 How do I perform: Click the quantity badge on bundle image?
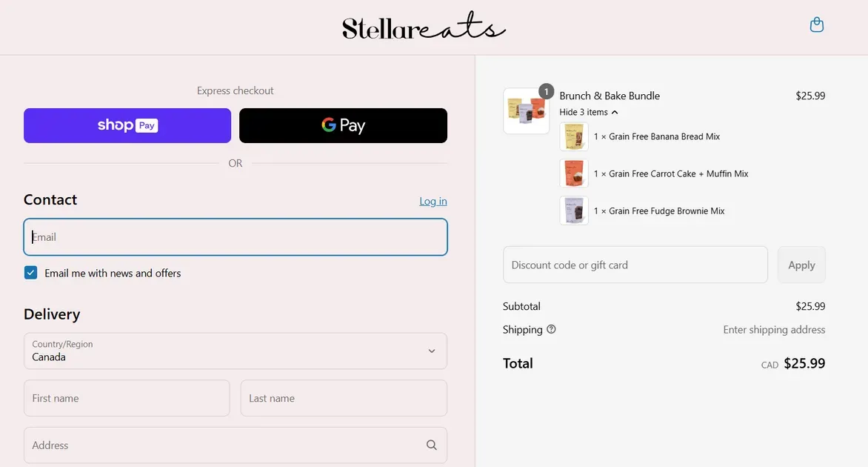click(546, 91)
